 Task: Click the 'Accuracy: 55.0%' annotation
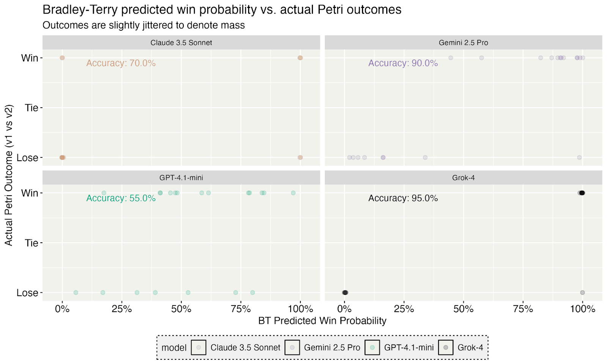tap(121, 198)
